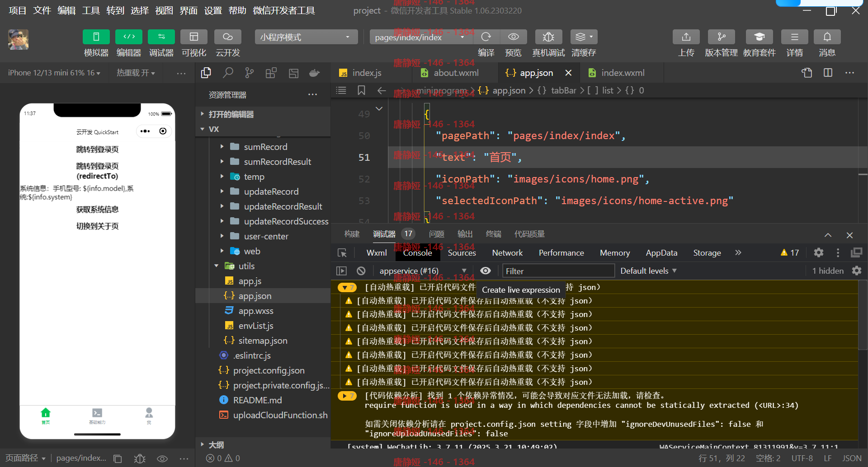Open the search icon in sidebar
This screenshot has width=868, height=467.
click(x=228, y=73)
